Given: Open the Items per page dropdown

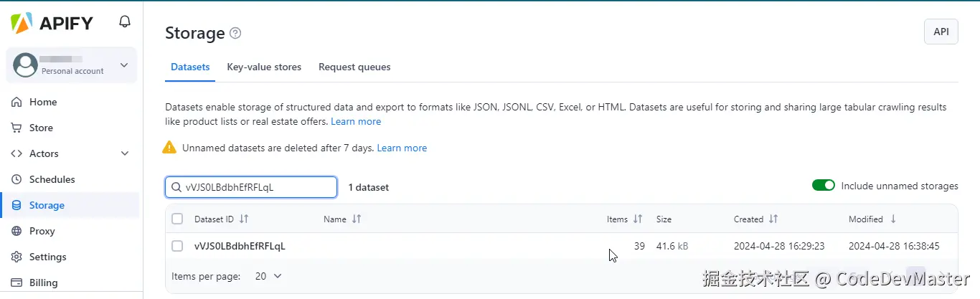Looking at the screenshot, I should pyautogui.click(x=269, y=276).
